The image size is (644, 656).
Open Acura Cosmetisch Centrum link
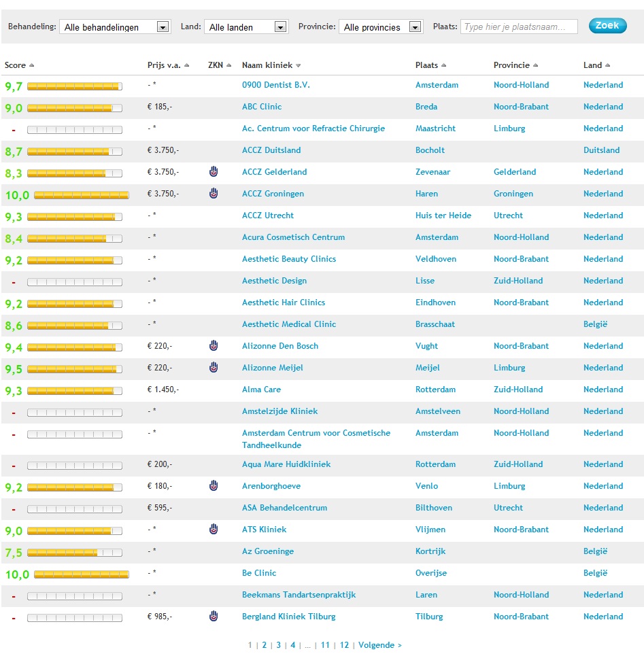click(293, 237)
